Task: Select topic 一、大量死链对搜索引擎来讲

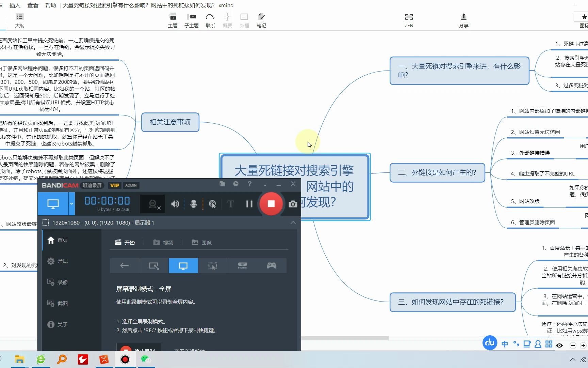Action: pos(459,71)
